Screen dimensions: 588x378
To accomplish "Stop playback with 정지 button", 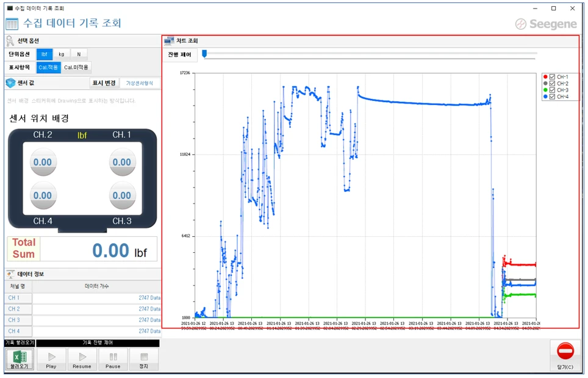I will [143, 359].
